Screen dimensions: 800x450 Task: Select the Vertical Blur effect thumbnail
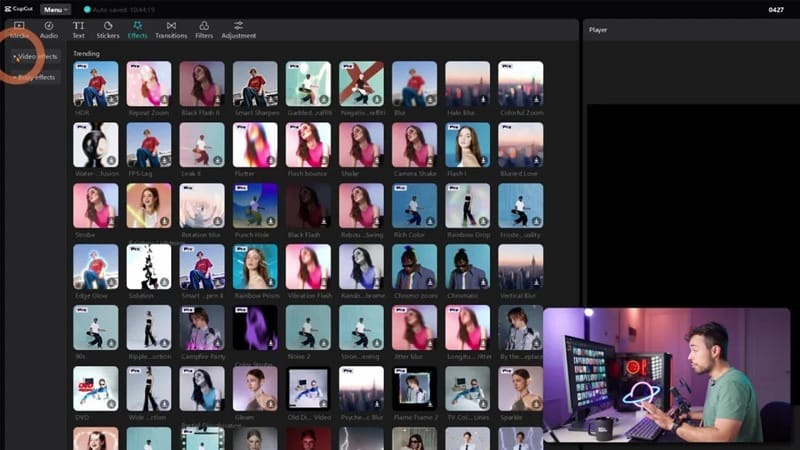point(520,266)
